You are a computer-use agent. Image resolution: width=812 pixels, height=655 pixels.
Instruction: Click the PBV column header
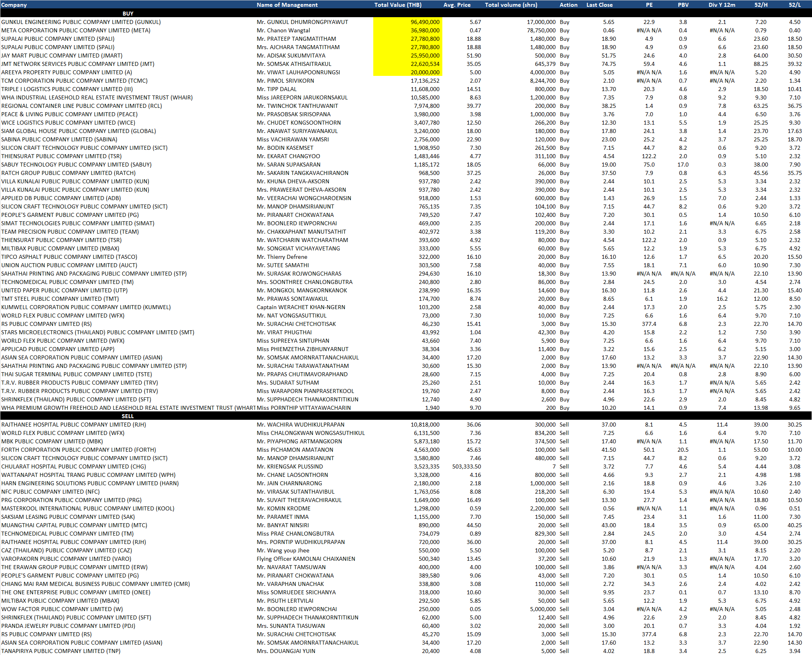pyautogui.click(x=683, y=5)
